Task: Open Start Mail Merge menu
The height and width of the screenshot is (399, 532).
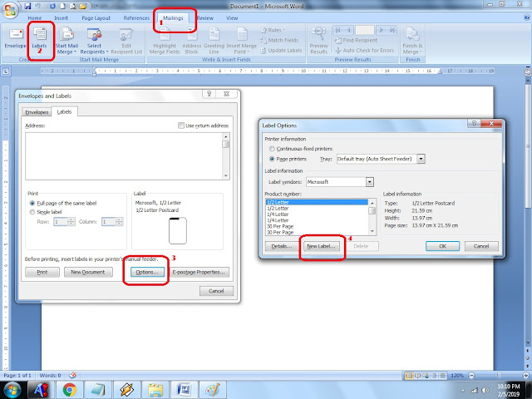Action: pyautogui.click(x=66, y=41)
